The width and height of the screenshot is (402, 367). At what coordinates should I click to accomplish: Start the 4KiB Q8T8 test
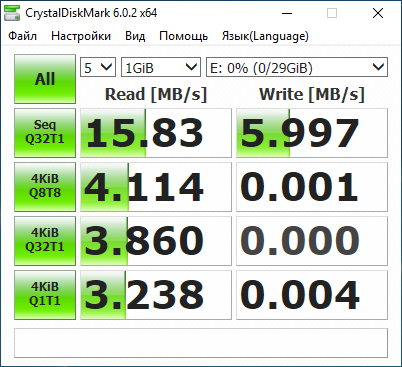pos(45,187)
